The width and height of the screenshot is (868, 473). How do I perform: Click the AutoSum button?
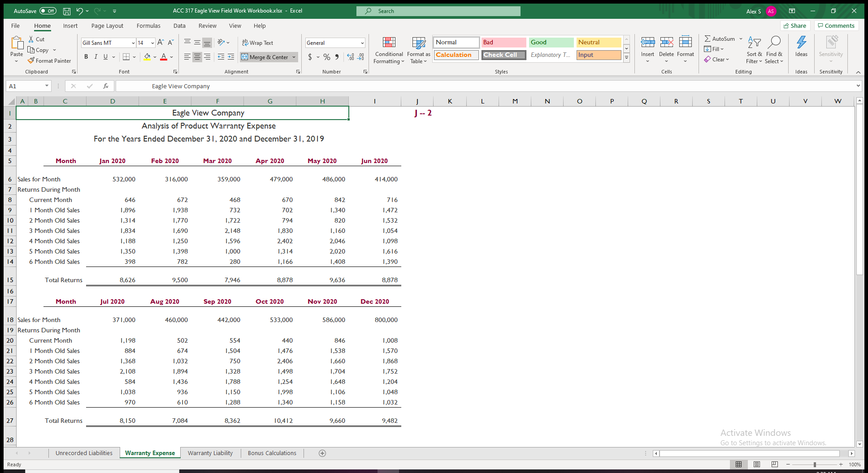pos(720,39)
